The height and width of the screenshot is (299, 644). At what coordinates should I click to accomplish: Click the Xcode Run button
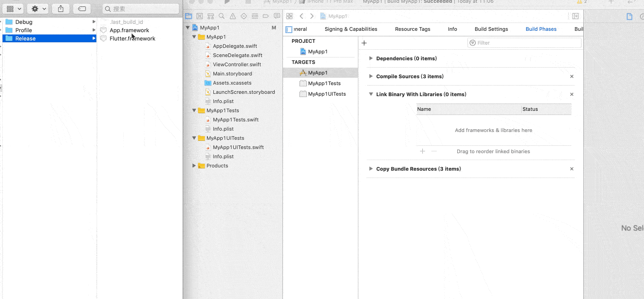point(227,2)
